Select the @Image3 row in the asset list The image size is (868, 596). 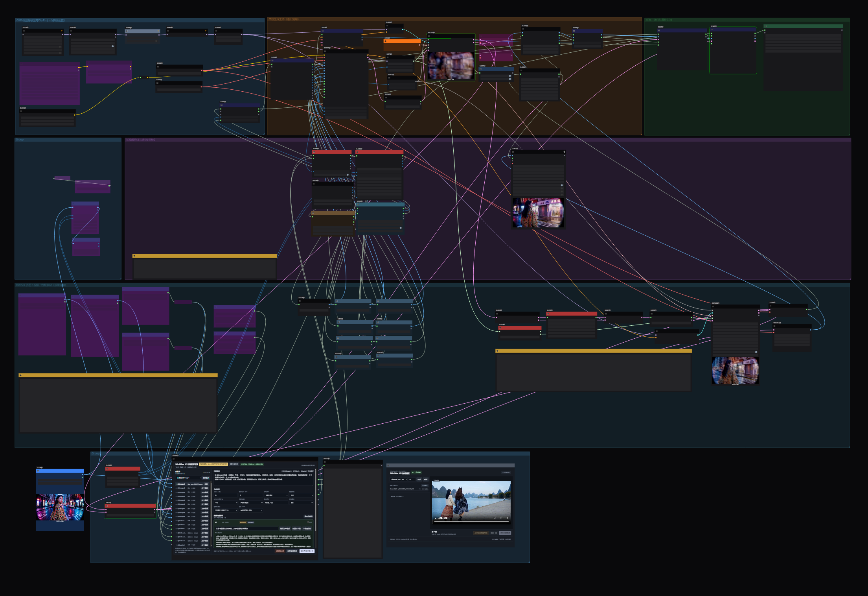click(192, 493)
